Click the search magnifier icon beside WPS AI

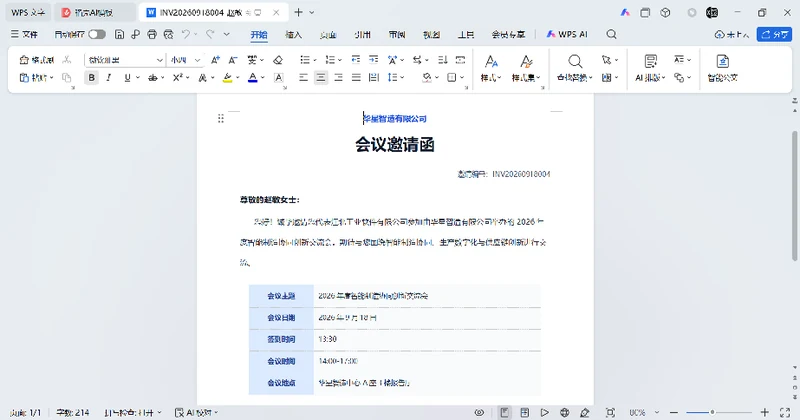(x=611, y=34)
